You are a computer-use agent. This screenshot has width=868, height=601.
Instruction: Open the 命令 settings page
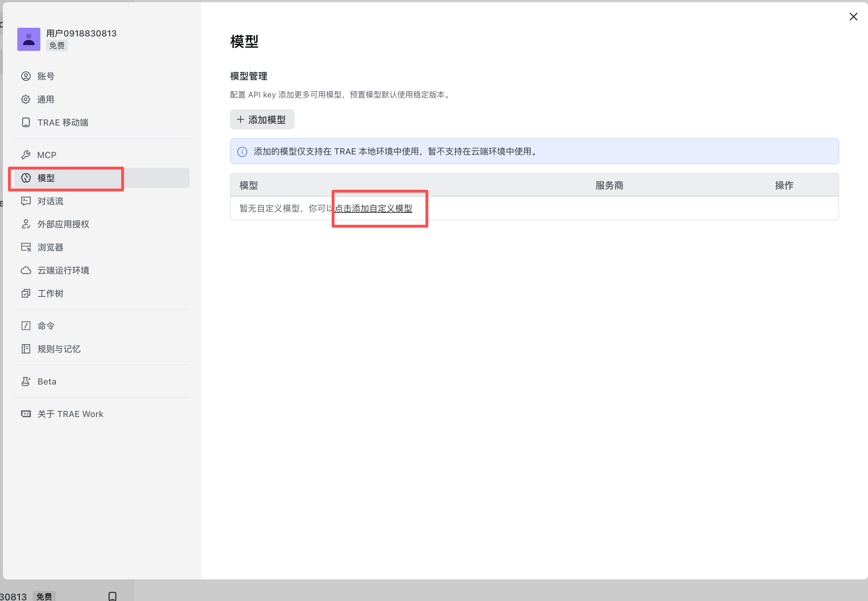click(102, 326)
